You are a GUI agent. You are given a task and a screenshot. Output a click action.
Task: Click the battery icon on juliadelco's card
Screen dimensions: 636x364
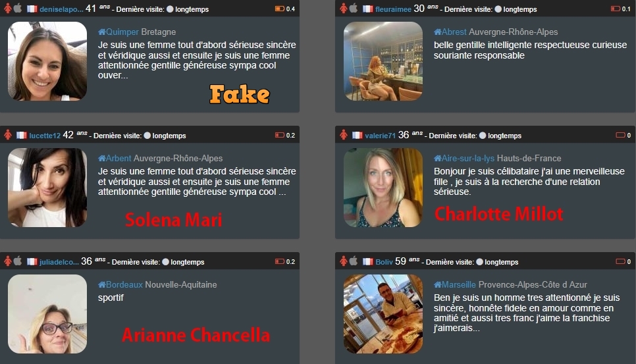(279, 261)
